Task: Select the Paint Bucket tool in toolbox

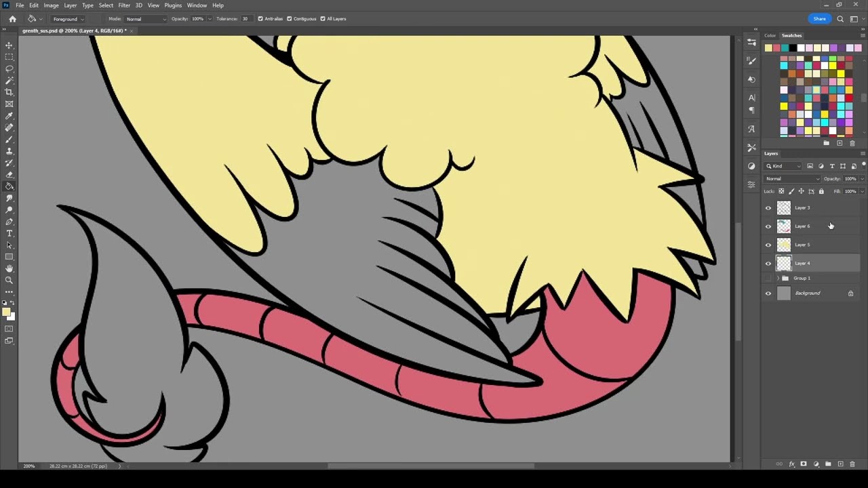Action: 9,186
